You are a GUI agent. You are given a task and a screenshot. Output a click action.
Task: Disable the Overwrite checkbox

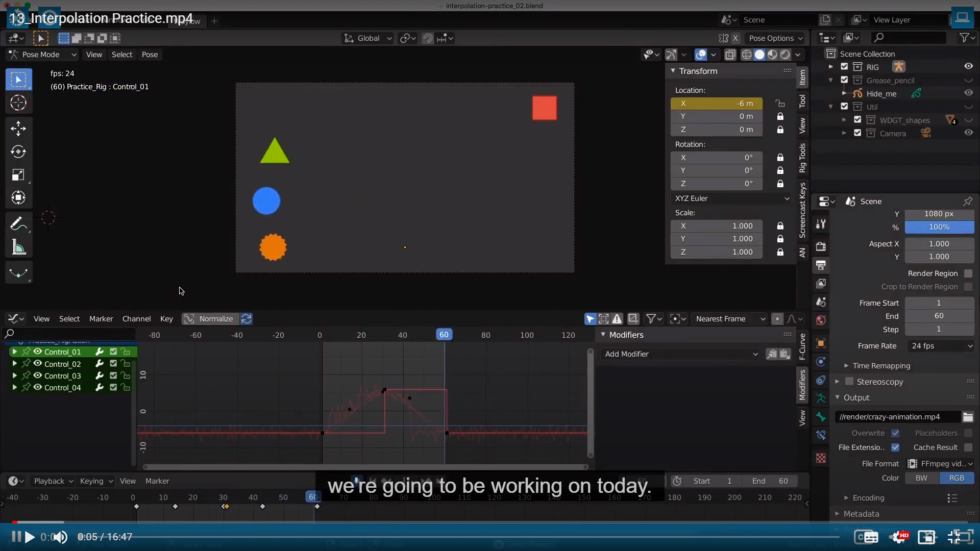pyautogui.click(x=895, y=433)
